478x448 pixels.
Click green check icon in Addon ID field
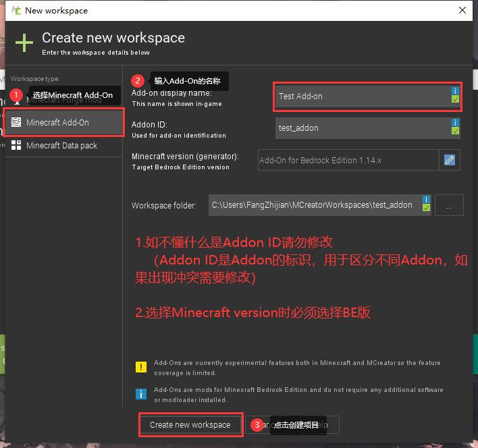[x=455, y=131]
